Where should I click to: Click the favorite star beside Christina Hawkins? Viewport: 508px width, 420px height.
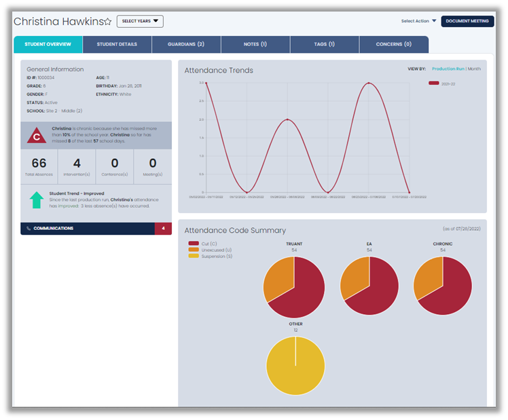click(x=107, y=22)
